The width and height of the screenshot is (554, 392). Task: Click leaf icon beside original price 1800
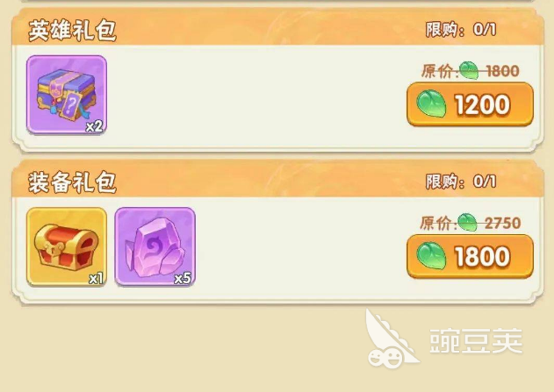tap(469, 70)
